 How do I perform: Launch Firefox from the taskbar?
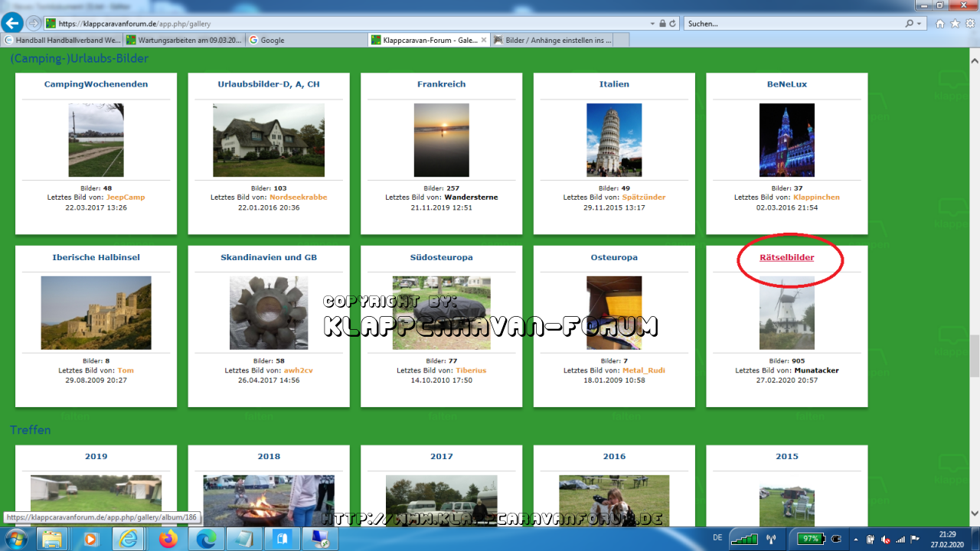pyautogui.click(x=167, y=539)
